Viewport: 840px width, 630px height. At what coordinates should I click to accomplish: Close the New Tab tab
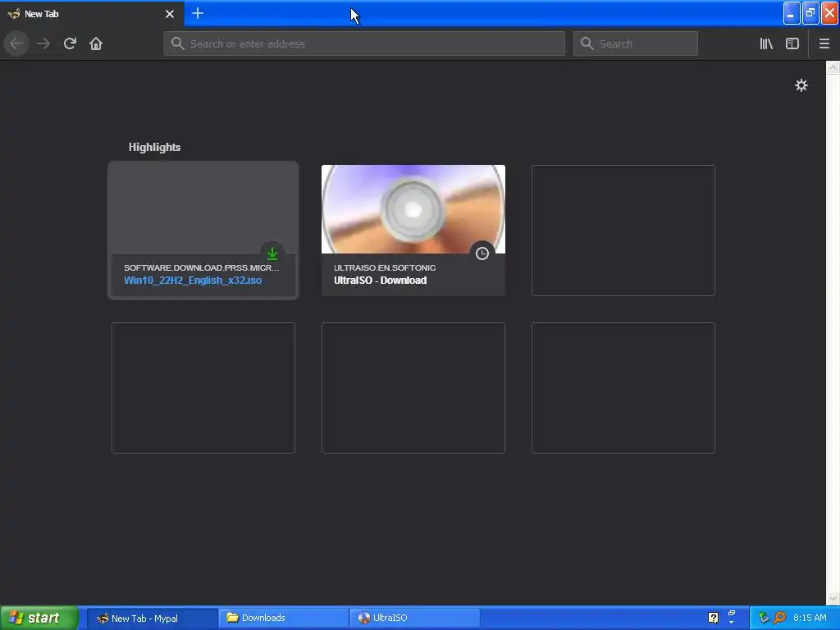point(170,14)
